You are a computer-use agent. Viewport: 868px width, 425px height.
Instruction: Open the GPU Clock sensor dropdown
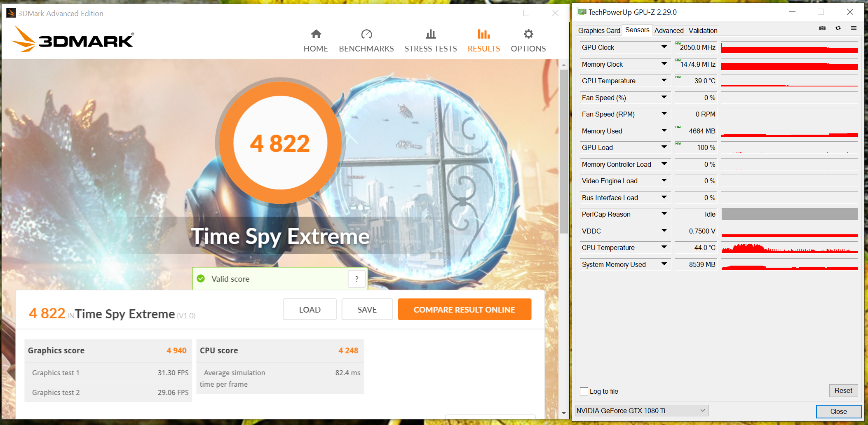pos(664,47)
